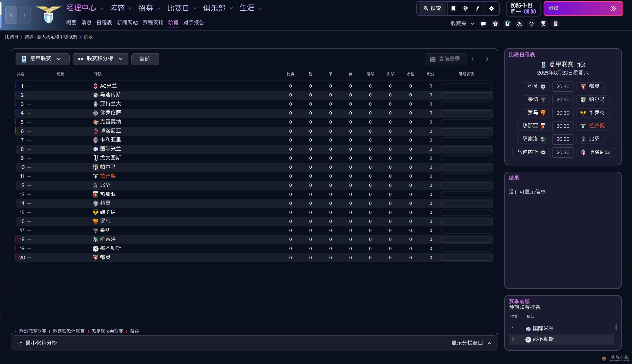
Task: Expand the 收藏夹 favorites dropdown
Action: (463, 23)
